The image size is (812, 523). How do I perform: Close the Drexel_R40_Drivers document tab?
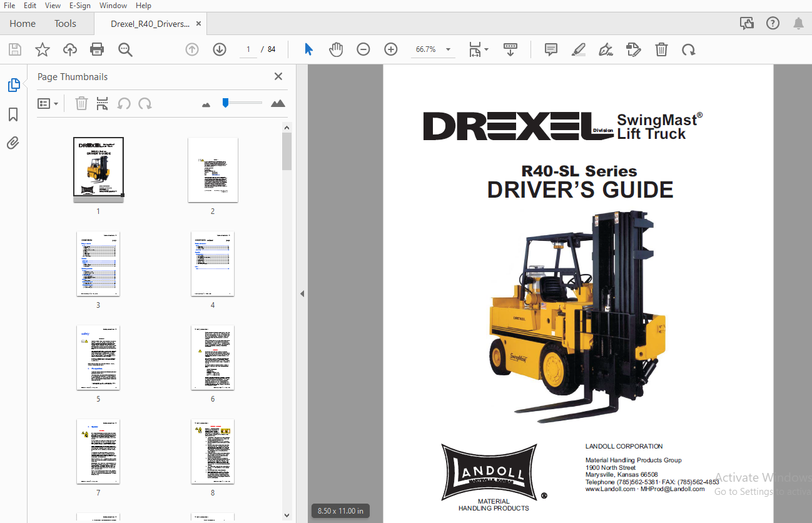pos(199,24)
